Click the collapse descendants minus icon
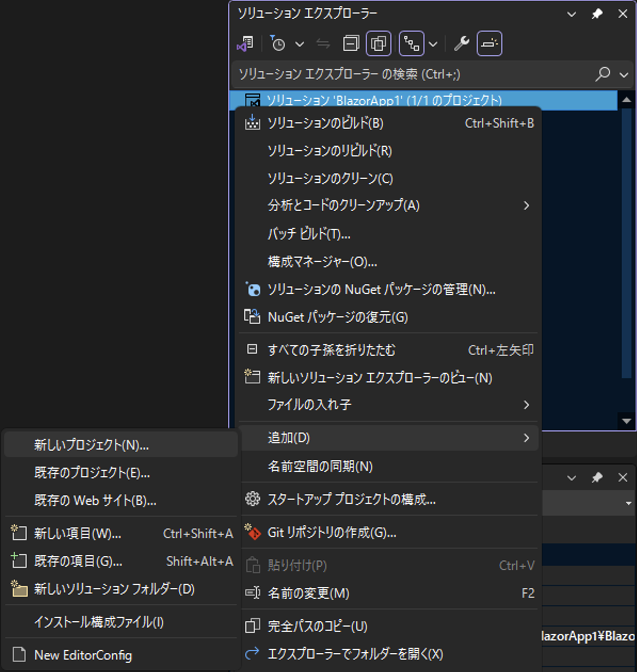 252,349
